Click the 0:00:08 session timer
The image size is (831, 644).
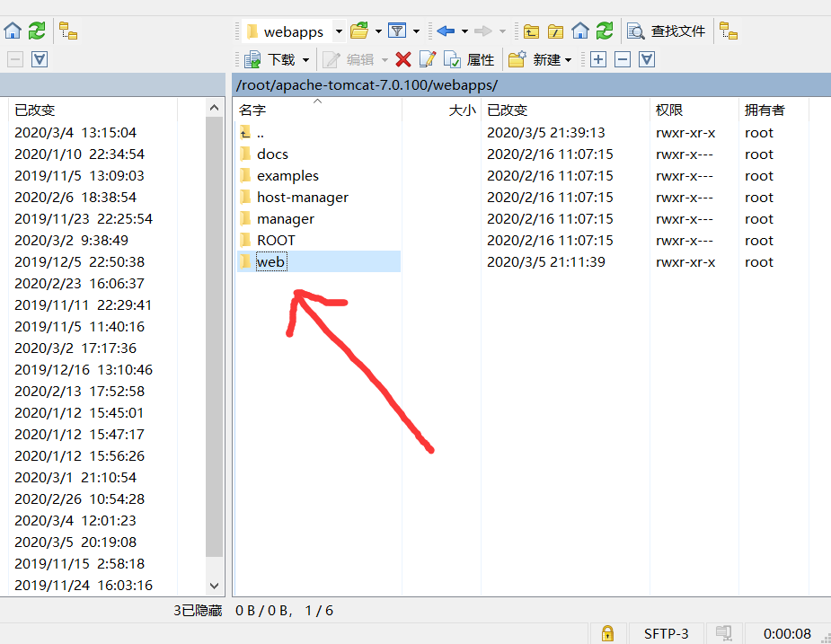pyautogui.click(x=787, y=633)
